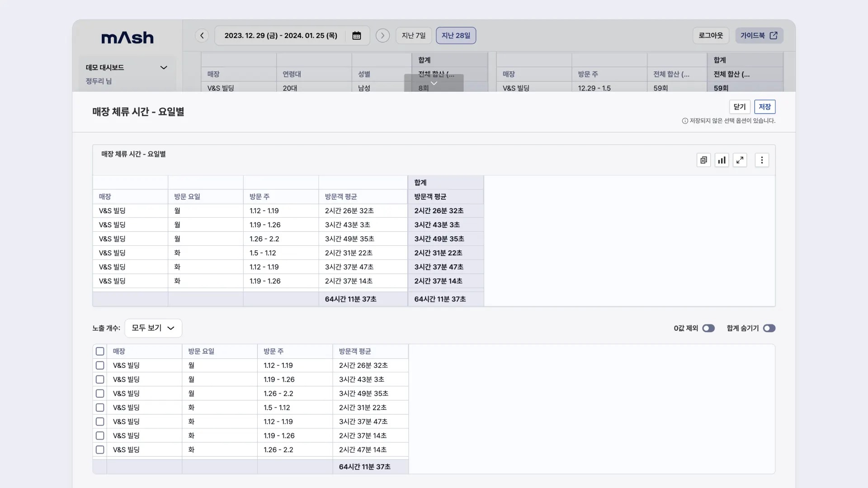Toggle the 합계 숨기기 switch
Viewport: 868px width, 488px height.
[x=769, y=328]
